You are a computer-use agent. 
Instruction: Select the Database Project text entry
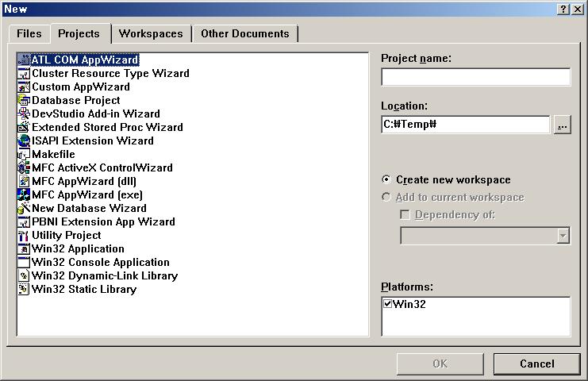(x=76, y=100)
